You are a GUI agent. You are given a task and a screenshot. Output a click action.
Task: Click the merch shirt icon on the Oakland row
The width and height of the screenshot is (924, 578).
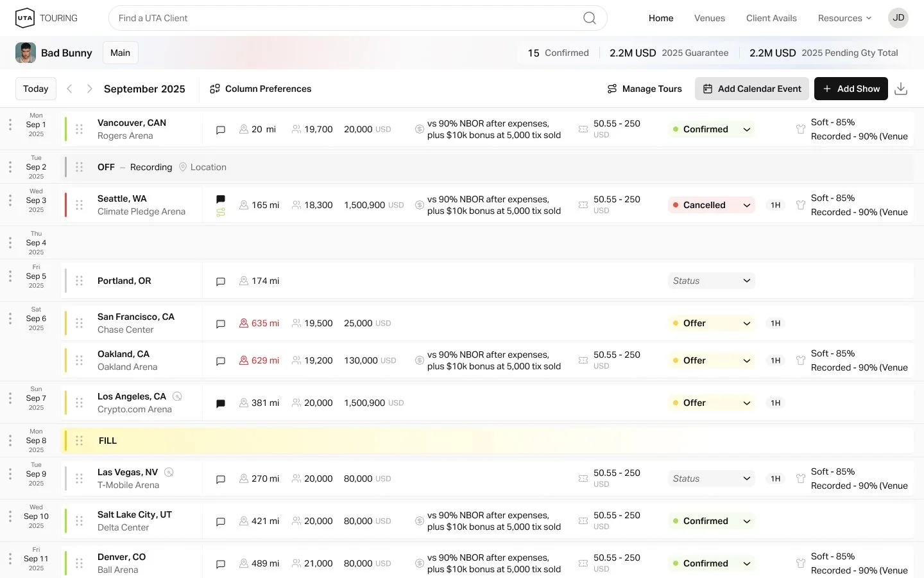(801, 360)
